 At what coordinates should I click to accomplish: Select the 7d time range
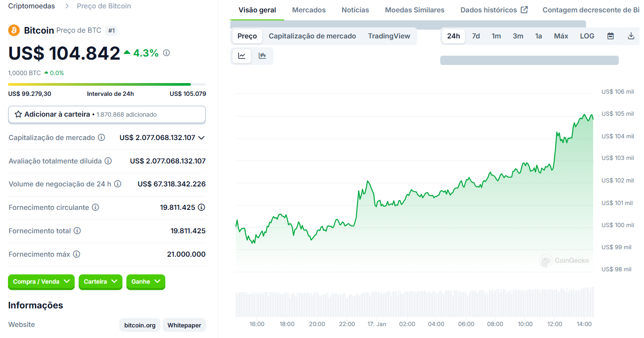click(476, 36)
